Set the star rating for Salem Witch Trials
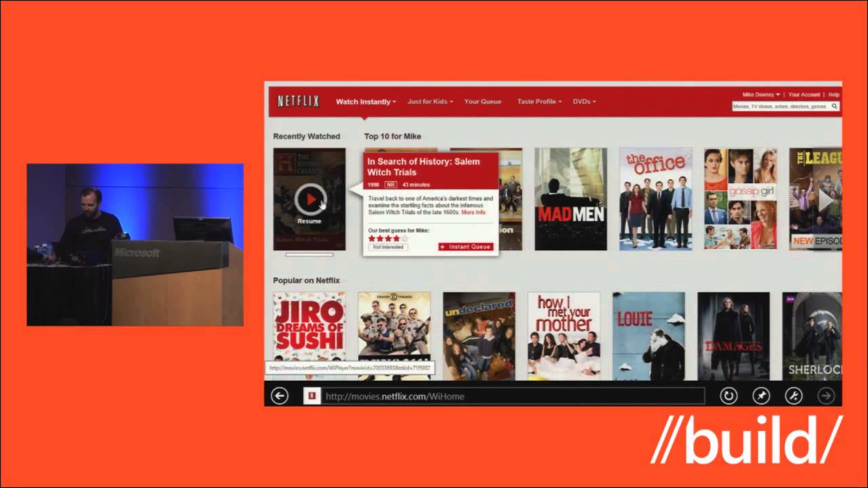This screenshot has height=488, width=868. pos(388,239)
